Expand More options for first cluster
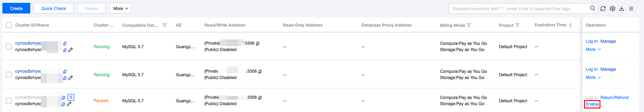Screen dimensions: 644x112 (593, 49)
